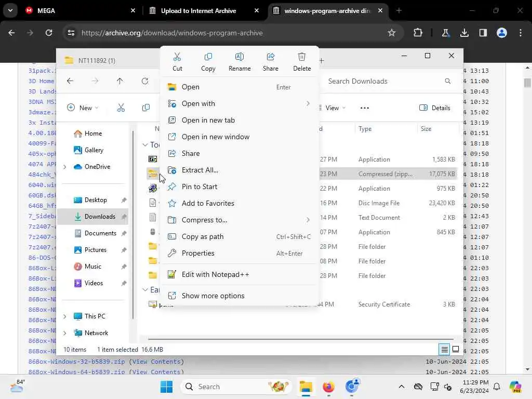
Task: Expand the Open with submenu
Action: [x=240, y=103]
